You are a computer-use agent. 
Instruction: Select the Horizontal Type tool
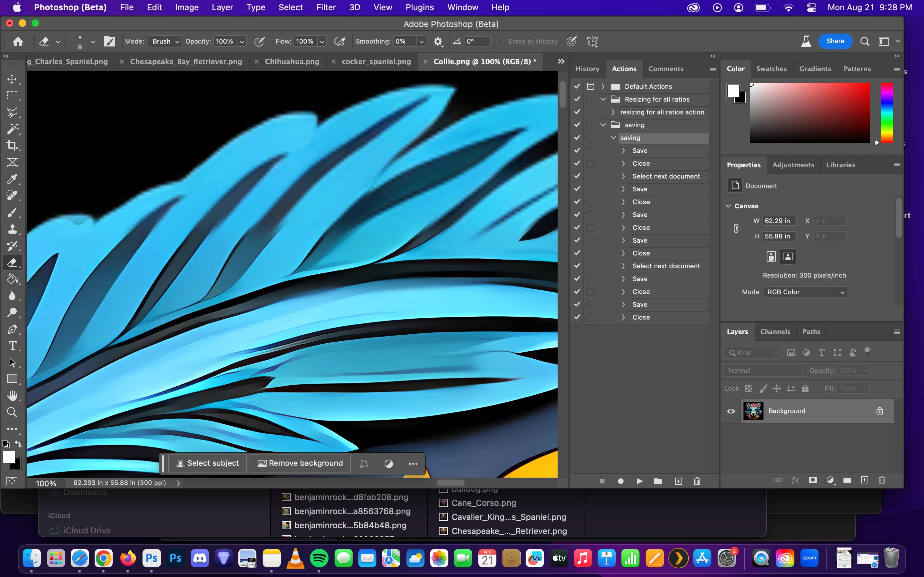coord(12,346)
